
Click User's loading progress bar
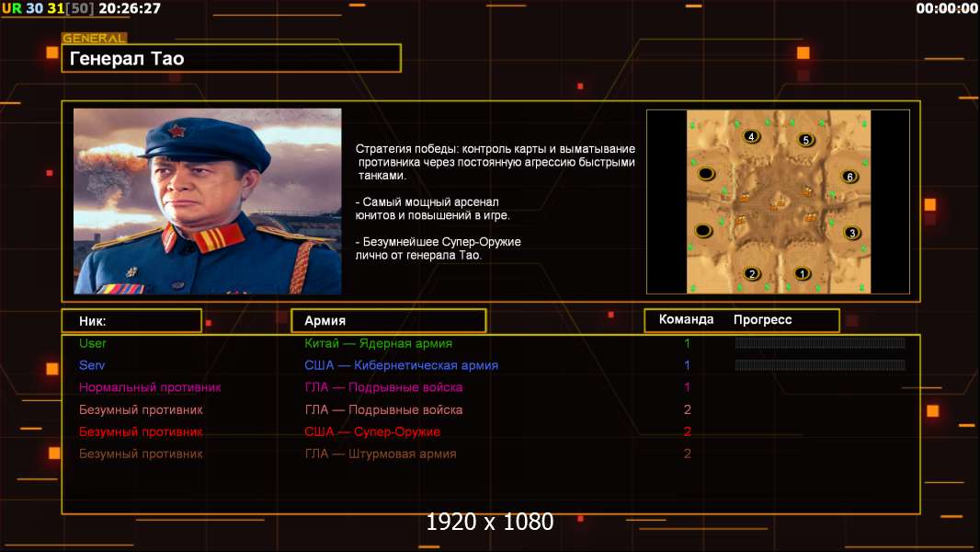pyautogui.click(x=820, y=342)
